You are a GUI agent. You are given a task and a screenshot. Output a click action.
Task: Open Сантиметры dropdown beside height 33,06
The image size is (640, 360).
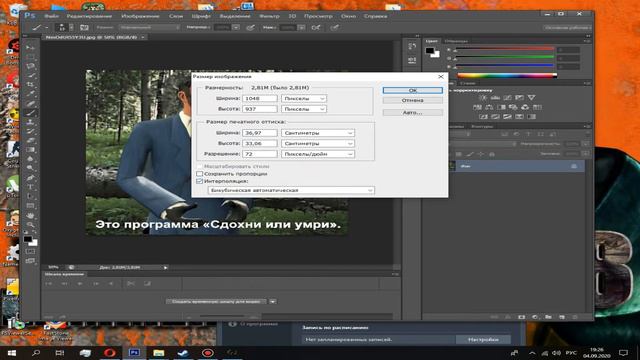click(x=318, y=144)
